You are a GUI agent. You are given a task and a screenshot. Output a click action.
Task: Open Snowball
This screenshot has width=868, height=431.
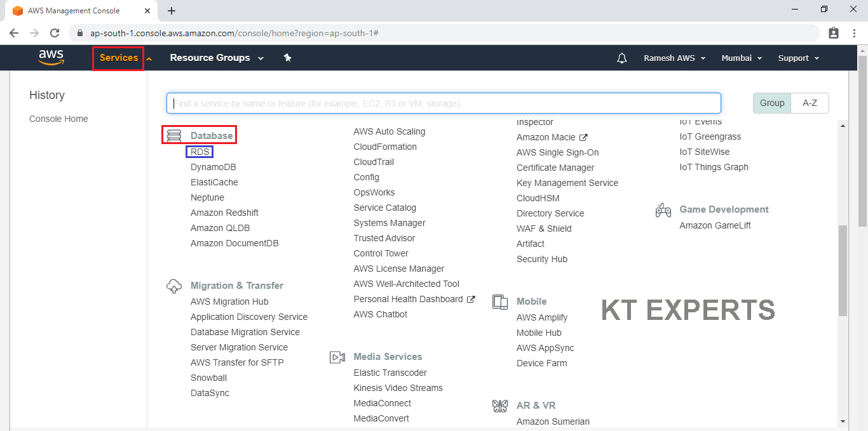click(x=208, y=378)
